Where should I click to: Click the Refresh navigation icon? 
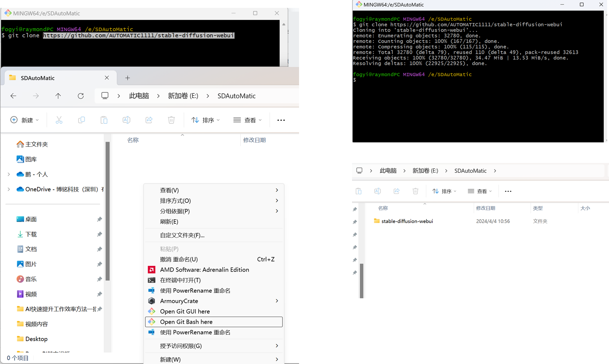click(x=81, y=96)
